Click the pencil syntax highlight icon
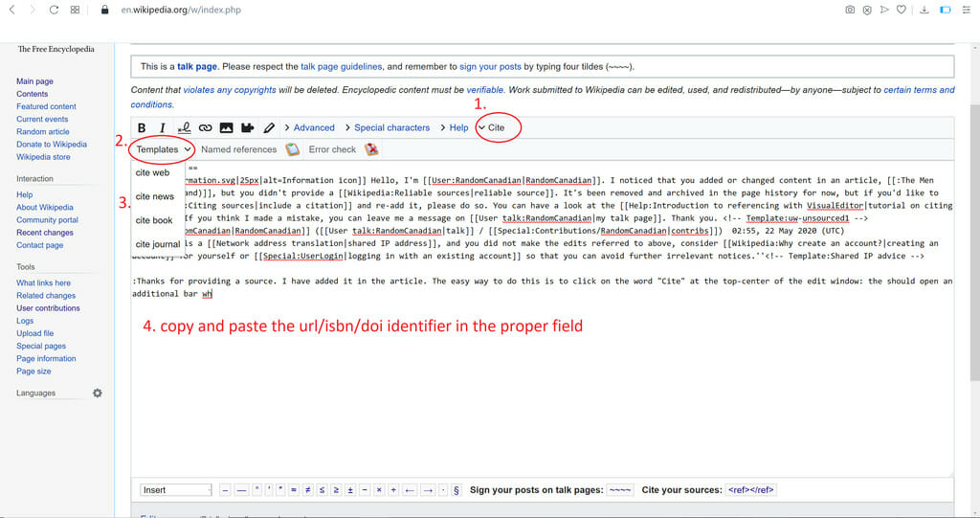This screenshot has height=518, width=980. click(x=270, y=128)
